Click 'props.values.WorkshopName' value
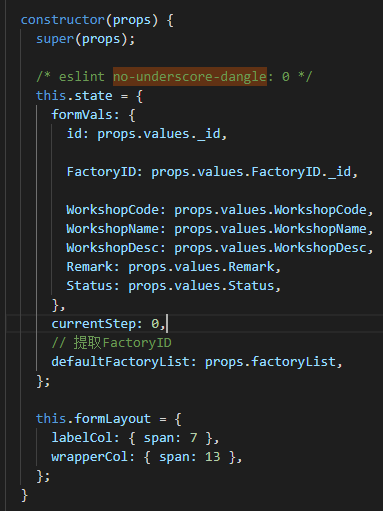The width and height of the screenshot is (383, 511). [x=270, y=229]
